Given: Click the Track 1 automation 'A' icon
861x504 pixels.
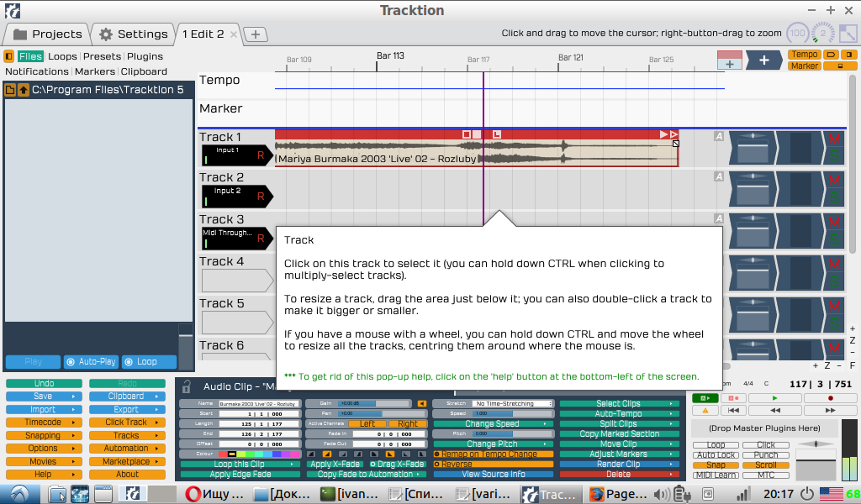Looking at the screenshot, I should pyautogui.click(x=719, y=136).
